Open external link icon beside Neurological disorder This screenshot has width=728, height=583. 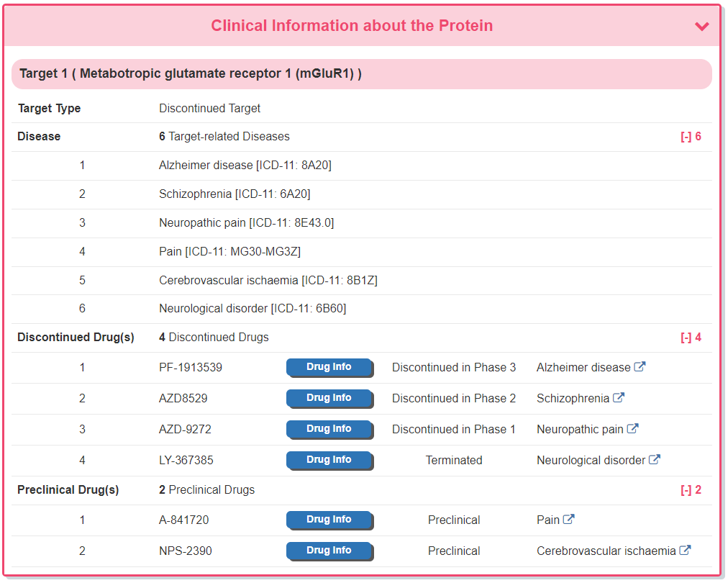[x=655, y=460]
